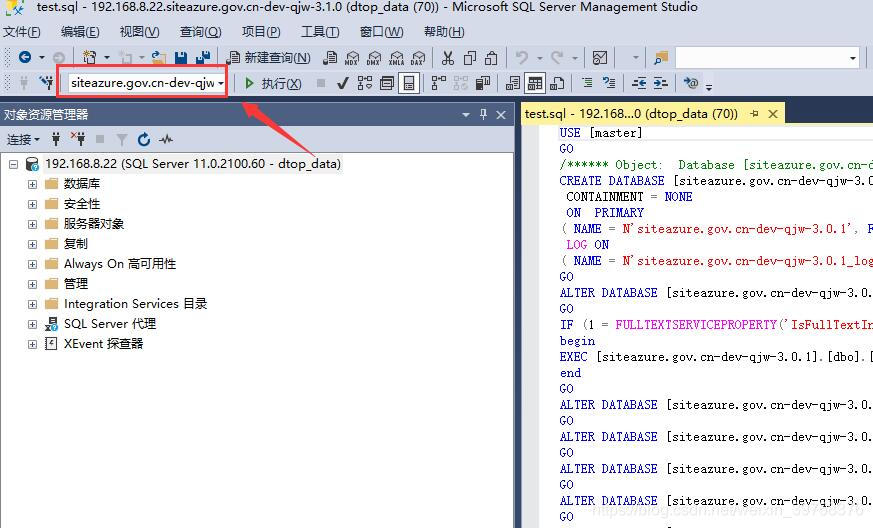Viewport: 873px width, 528px height.
Task: Open the available databases dropdown
Action: point(221,83)
